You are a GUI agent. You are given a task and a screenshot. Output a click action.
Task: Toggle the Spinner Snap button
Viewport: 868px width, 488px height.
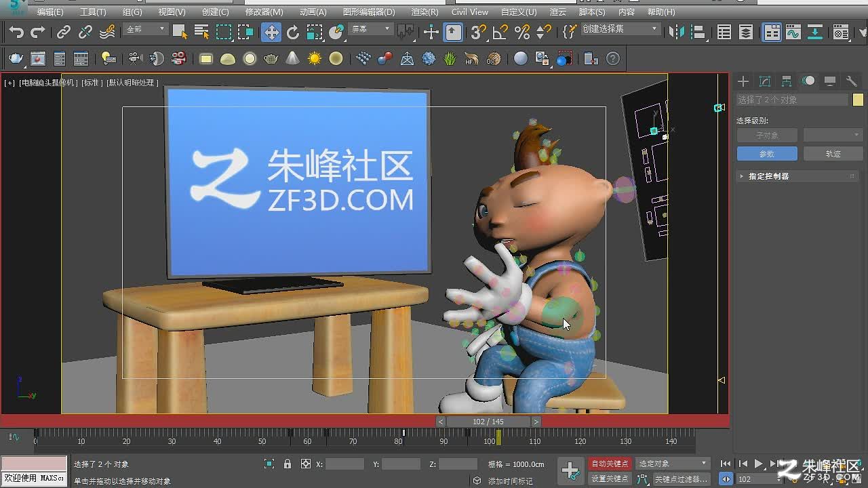(544, 32)
